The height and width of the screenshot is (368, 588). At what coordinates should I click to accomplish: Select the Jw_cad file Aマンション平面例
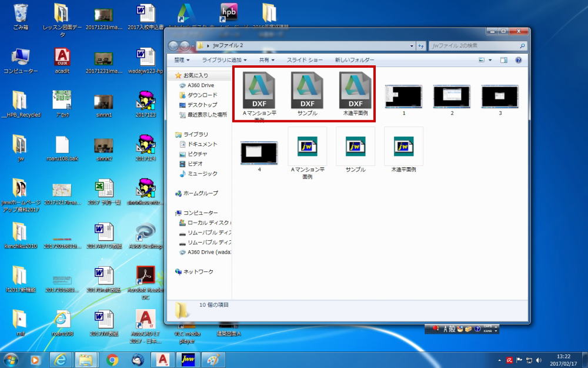pyautogui.click(x=307, y=153)
